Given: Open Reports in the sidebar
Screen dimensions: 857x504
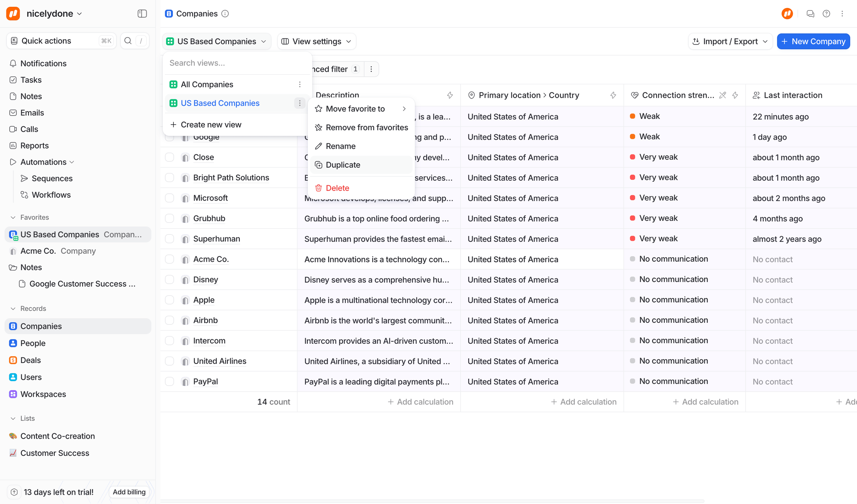Looking at the screenshot, I should 34,146.
